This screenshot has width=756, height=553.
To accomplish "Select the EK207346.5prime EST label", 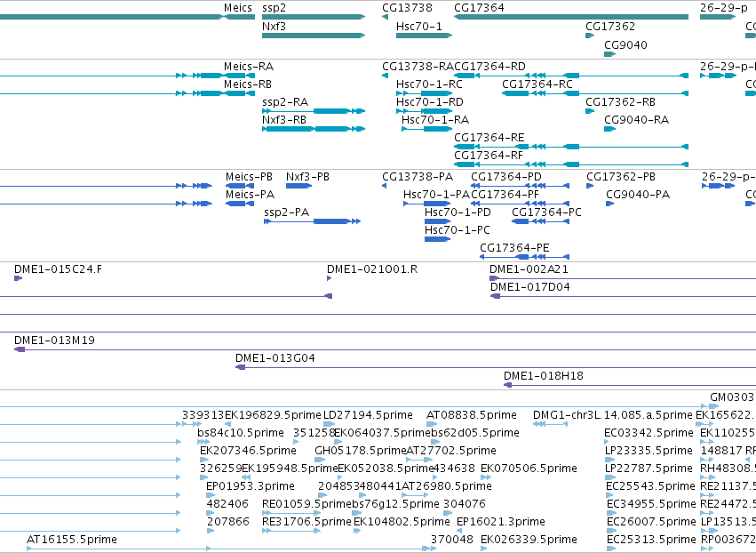I will point(248,451).
